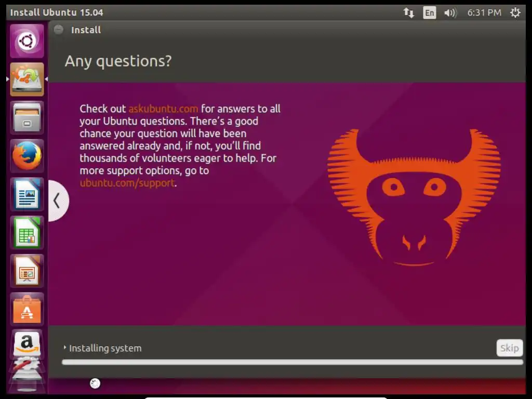Click the Install Ubuntu launcher icon
Image resolution: width=532 pixels, height=399 pixels.
27,79
